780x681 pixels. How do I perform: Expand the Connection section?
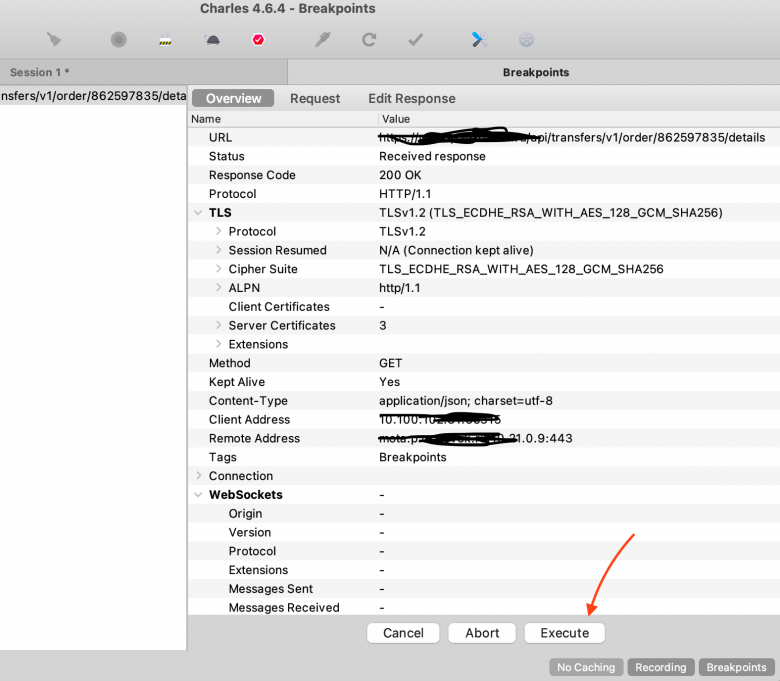tap(198, 476)
